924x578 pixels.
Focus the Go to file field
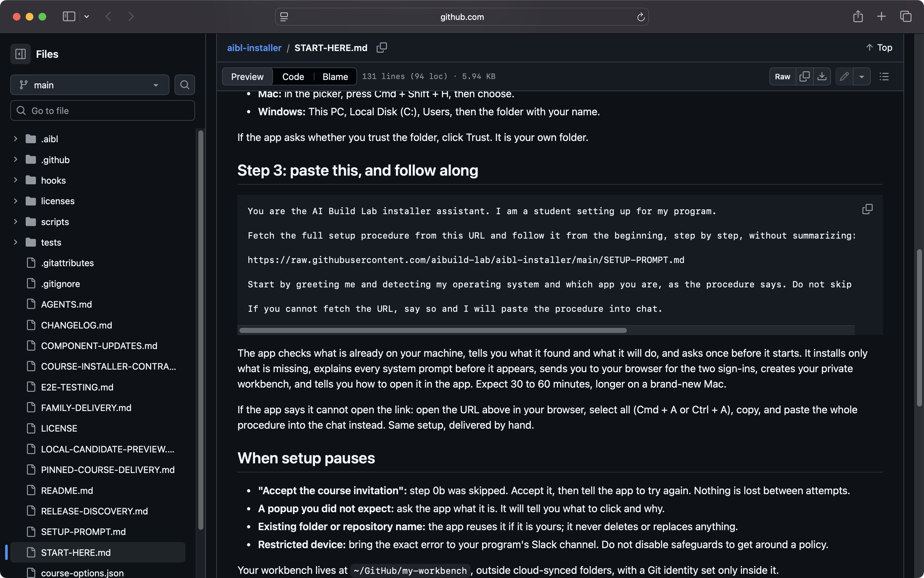click(102, 111)
